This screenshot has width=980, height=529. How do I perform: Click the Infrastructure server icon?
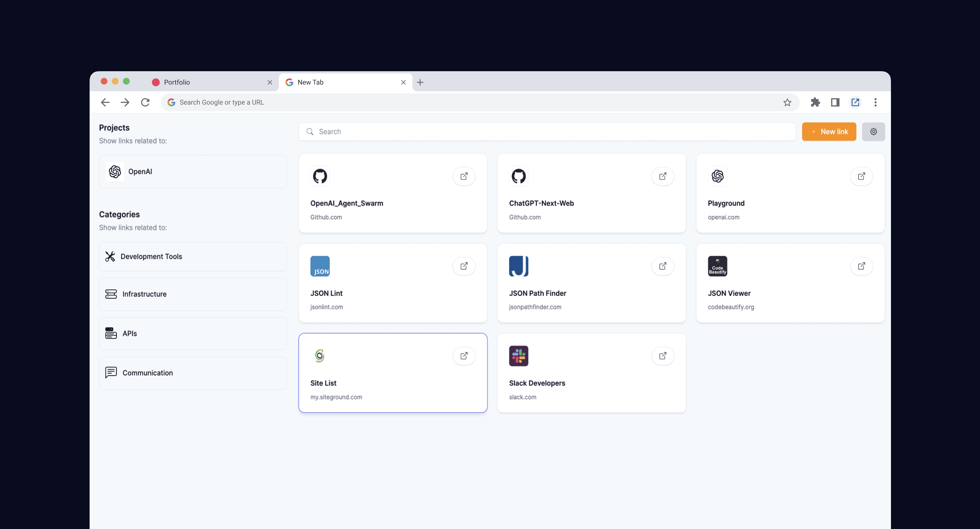point(110,294)
